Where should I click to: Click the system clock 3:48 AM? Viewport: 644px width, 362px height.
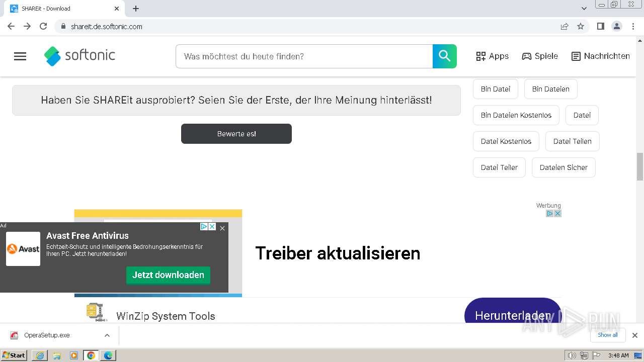pos(618,355)
